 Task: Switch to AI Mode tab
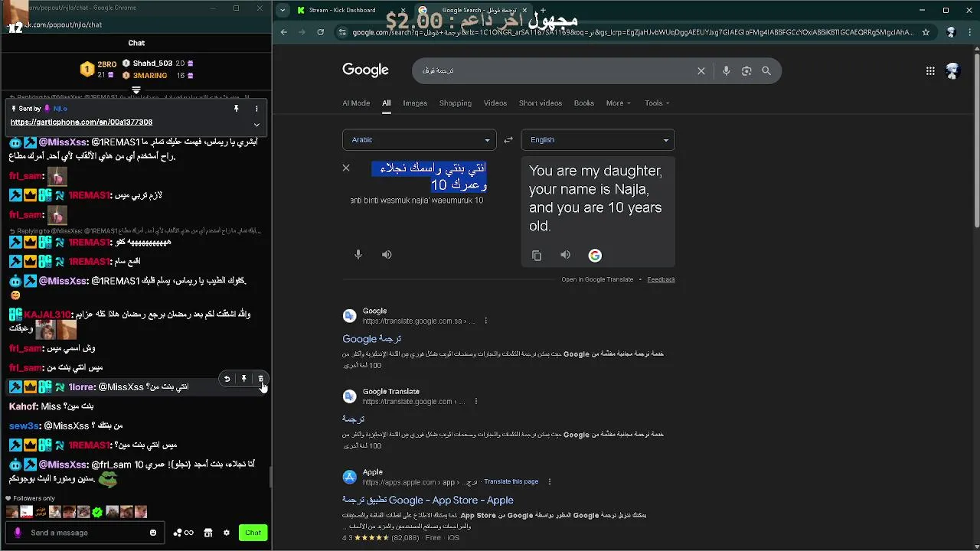pyautogui.click(x=356, y=103)
